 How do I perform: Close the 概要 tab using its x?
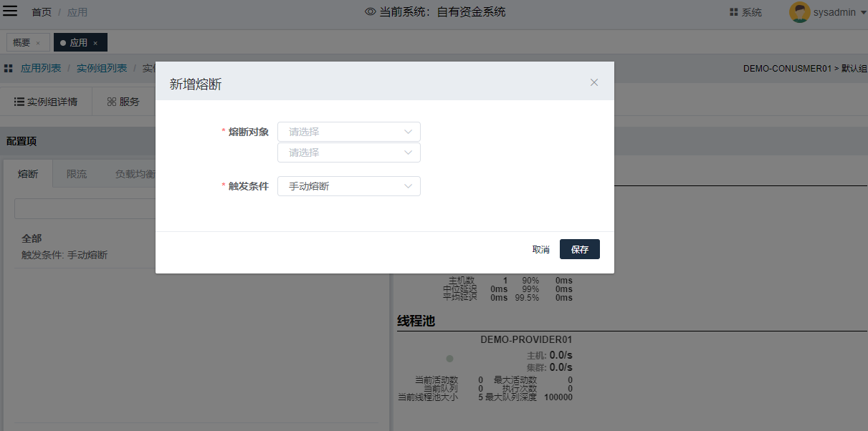click(x=38, y=43)
